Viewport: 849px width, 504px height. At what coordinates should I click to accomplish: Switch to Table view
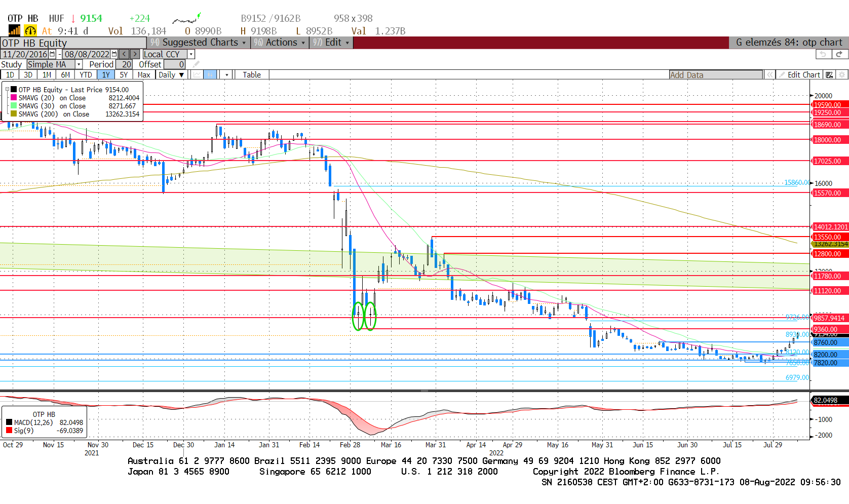(252, 75)
